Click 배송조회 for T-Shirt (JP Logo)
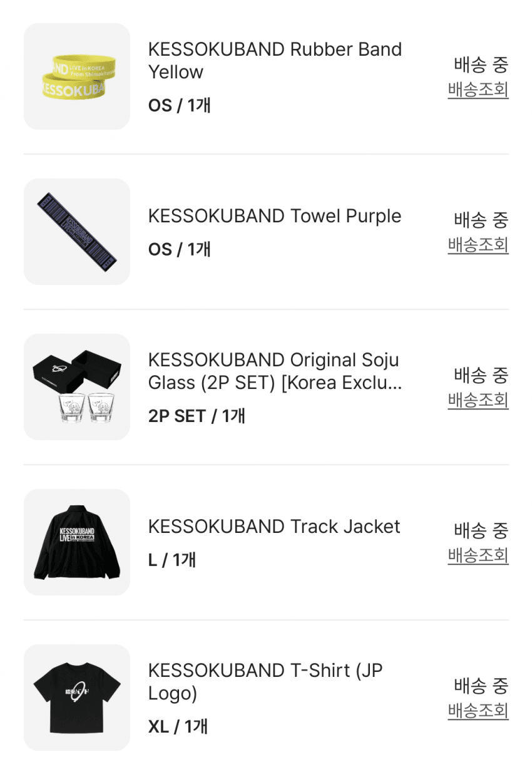The image size is (532, 774). point(478,711)
